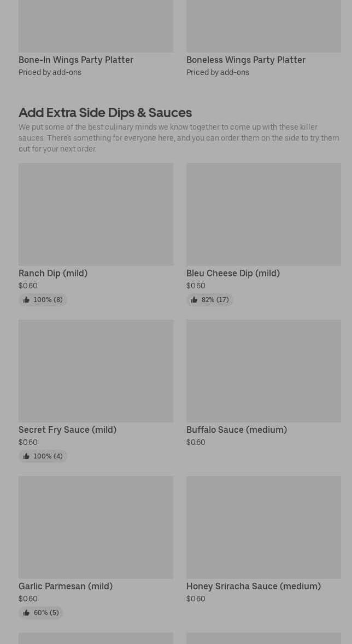Click the thumbs-up icon under Secret Fry Sauce
This screenshot has height=644, width=352.
coord(26,456)
